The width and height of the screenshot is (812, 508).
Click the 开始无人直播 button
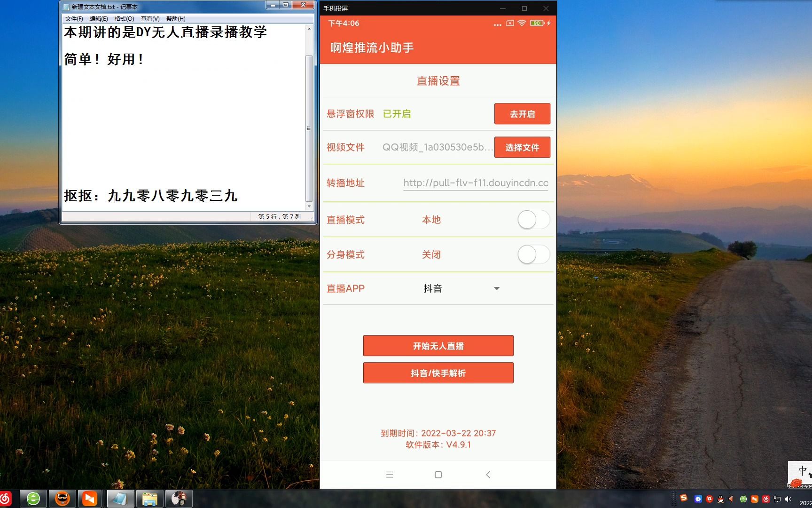pyautogui.click(x=438, y=346)
